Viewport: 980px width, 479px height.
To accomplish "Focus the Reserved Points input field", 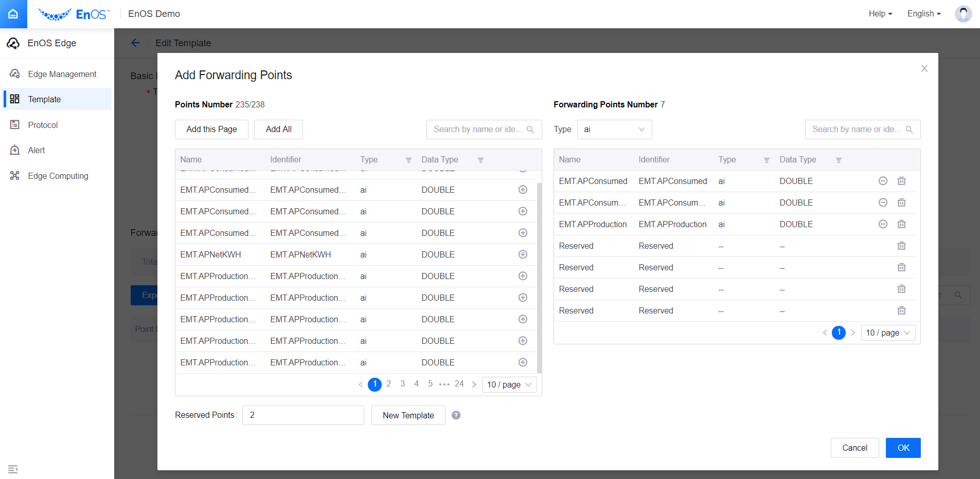I will click(303, 415).
